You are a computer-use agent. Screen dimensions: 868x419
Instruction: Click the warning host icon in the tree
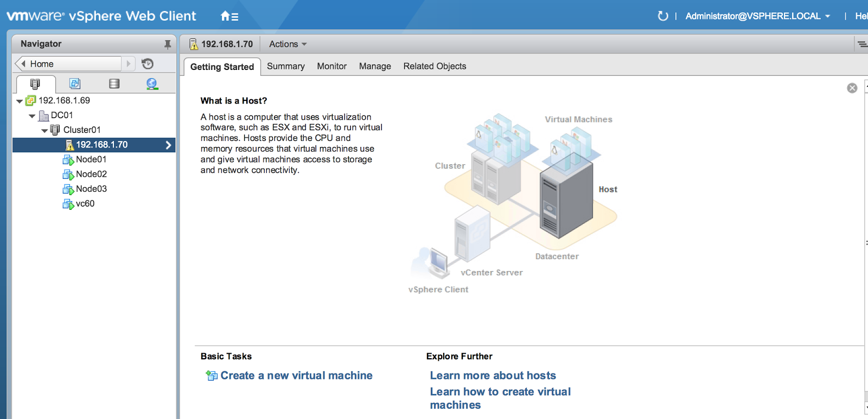click(x=69, y=145)
